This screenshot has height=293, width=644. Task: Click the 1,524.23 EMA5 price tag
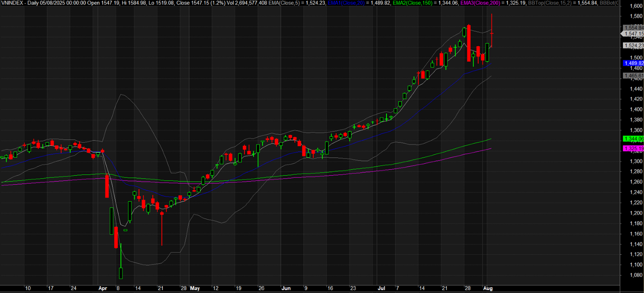click(x=633, y=45)
